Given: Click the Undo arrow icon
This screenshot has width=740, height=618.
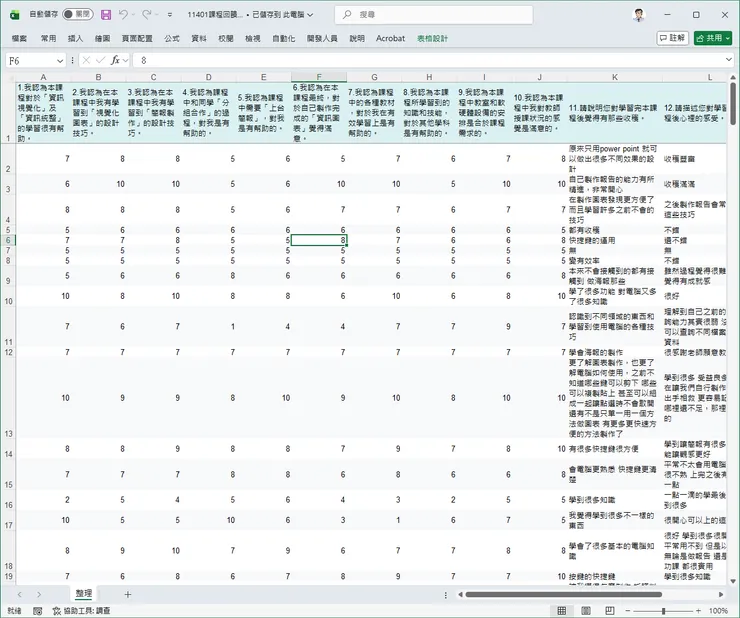Looking at the screenshot, I should coord(124,15).
